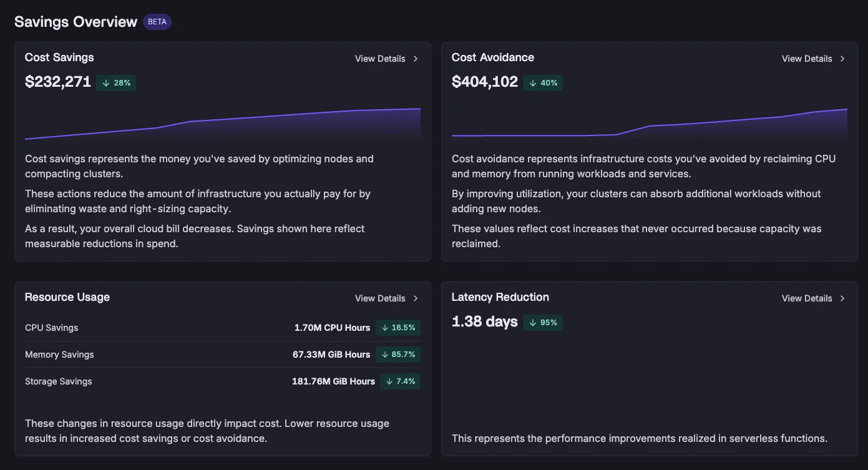Open View Details for Resource Usage
The height and width of the screenshot is (470, 868).
click(x=386, y=298)
